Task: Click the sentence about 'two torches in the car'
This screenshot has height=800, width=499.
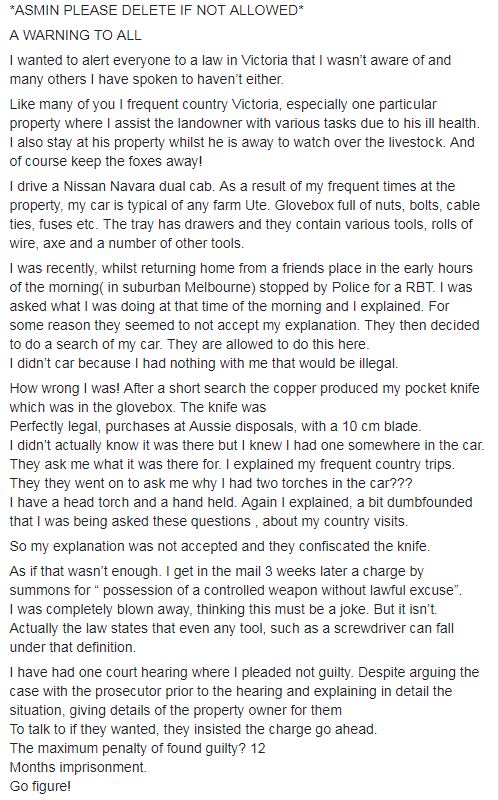Action: (211, 483)
